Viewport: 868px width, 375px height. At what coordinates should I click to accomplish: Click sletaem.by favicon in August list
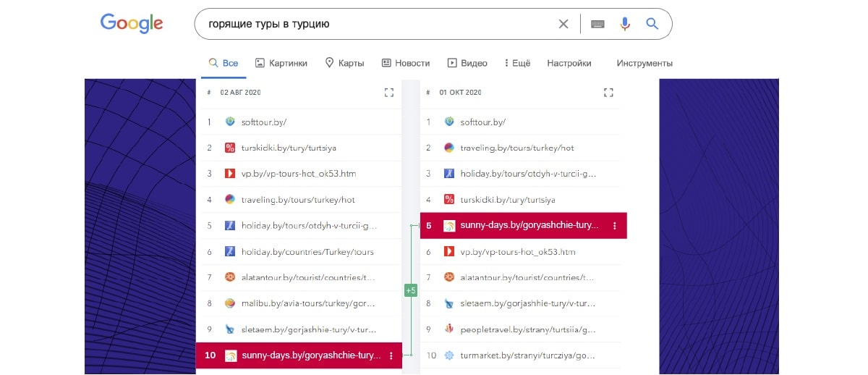[x=230, y=329]
